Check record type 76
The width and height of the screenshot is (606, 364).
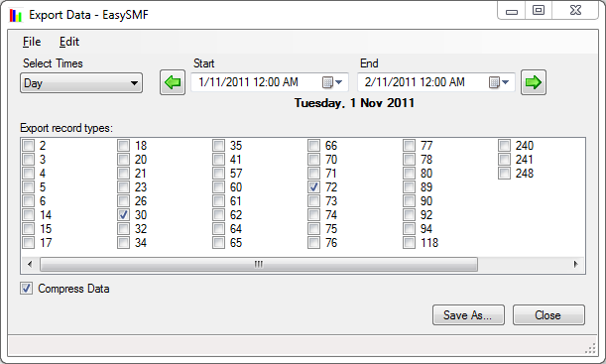[x=313, y=243]
